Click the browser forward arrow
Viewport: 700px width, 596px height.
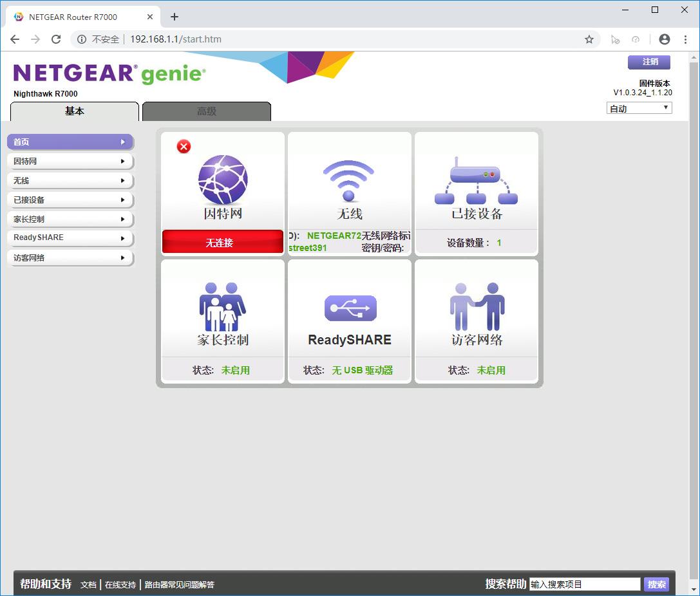coord(35,39)
